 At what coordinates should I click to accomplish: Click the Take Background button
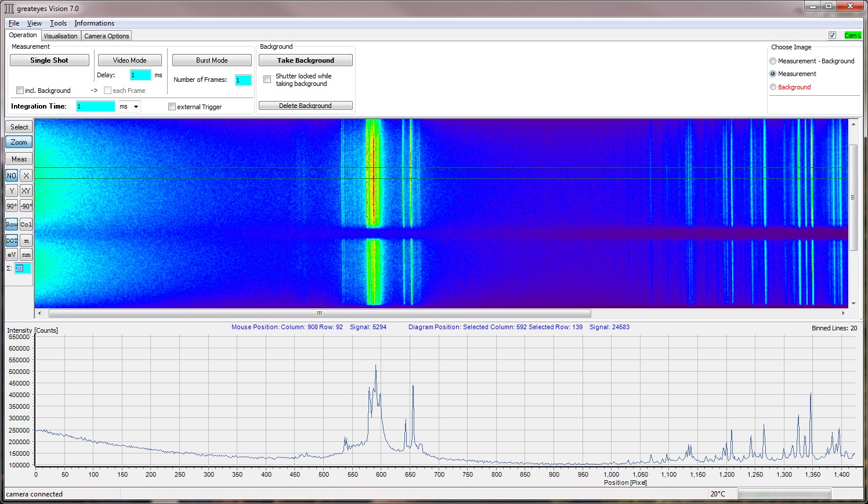pyautogui.click(x=305, y=60)
